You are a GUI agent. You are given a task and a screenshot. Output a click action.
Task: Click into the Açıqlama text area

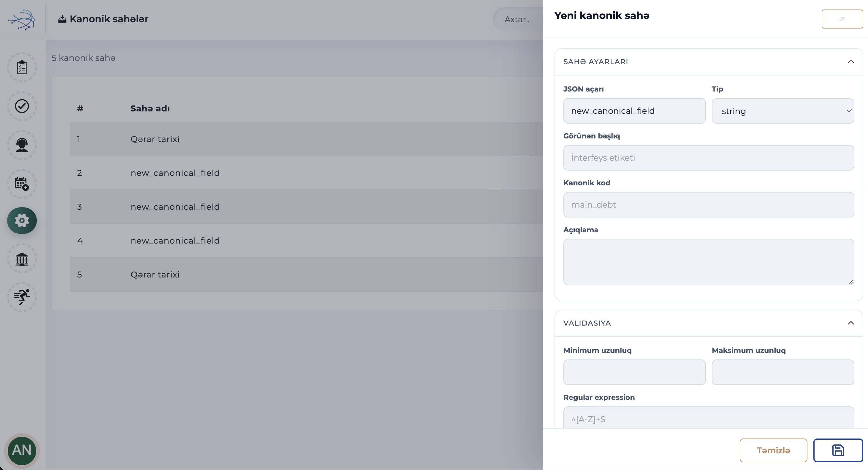point(709,262)
